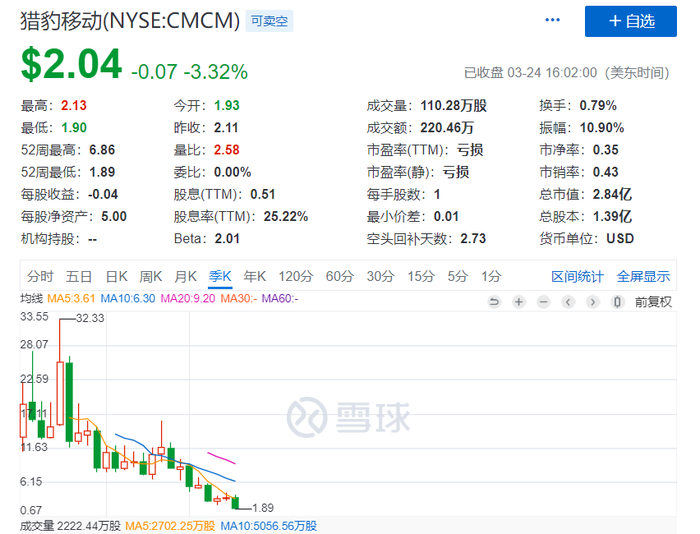Image resolution: width=700 pixels, height=534 pixels.
Task: Click the 空头回补天数 value 2.73
Action: pyautogui.click(x=473, y=238)
